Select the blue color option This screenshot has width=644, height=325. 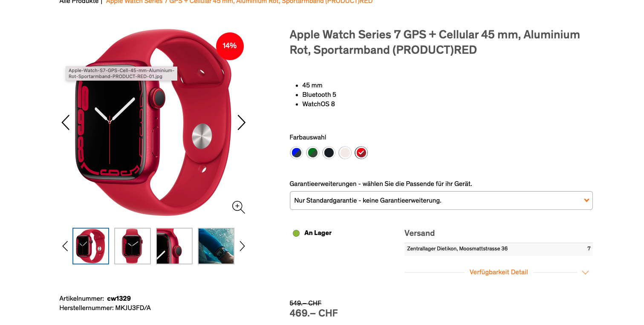coord(296,153)
